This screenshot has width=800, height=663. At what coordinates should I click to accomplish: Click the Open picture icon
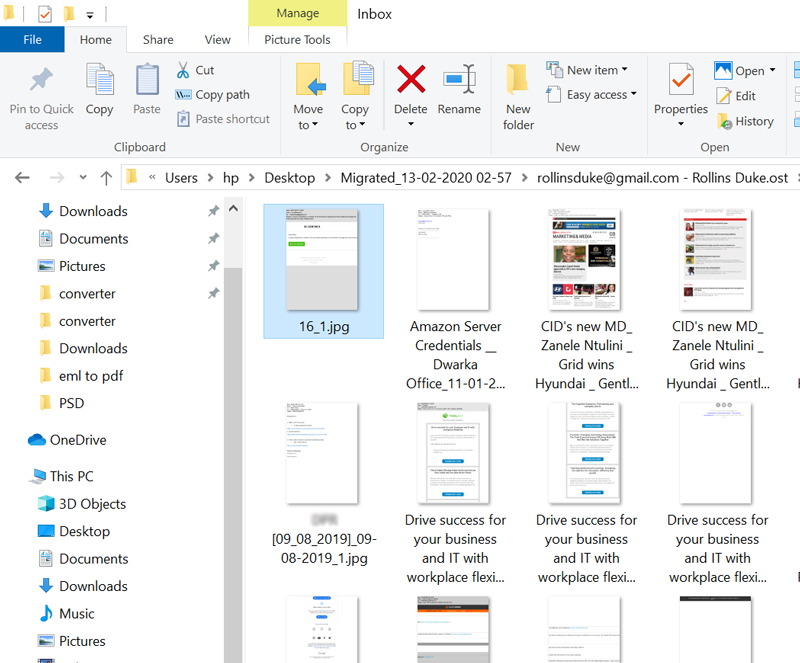coord(723,70)
